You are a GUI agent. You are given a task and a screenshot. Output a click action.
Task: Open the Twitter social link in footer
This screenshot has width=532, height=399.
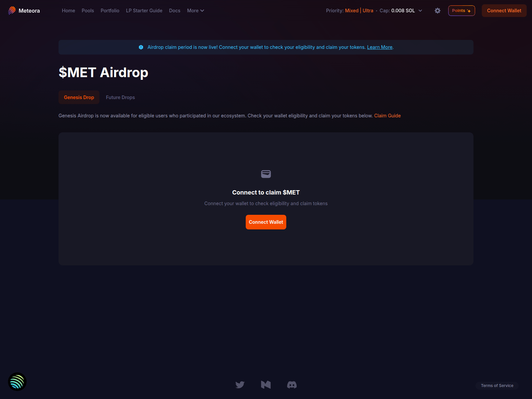pos(240,385)
